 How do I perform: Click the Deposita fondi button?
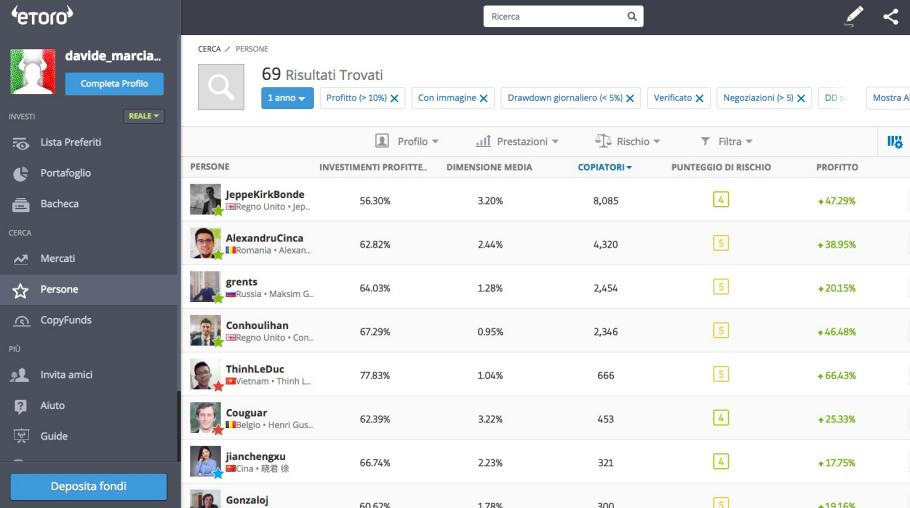[x=89, y=487]
